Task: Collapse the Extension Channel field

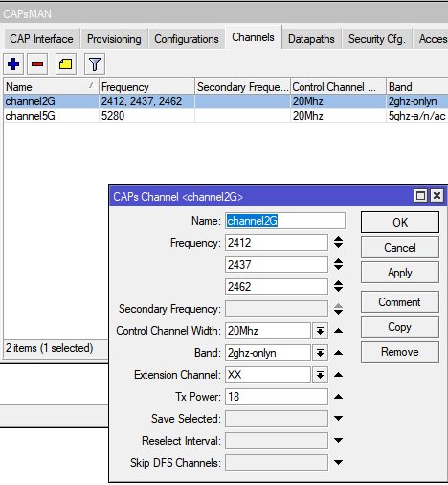Action: coord(338,375)
